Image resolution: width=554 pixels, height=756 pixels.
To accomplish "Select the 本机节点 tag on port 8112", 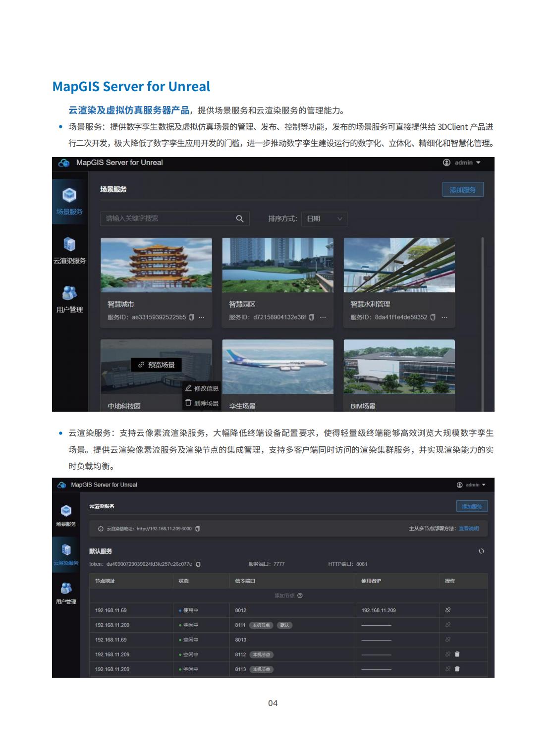I will (262, 654).
